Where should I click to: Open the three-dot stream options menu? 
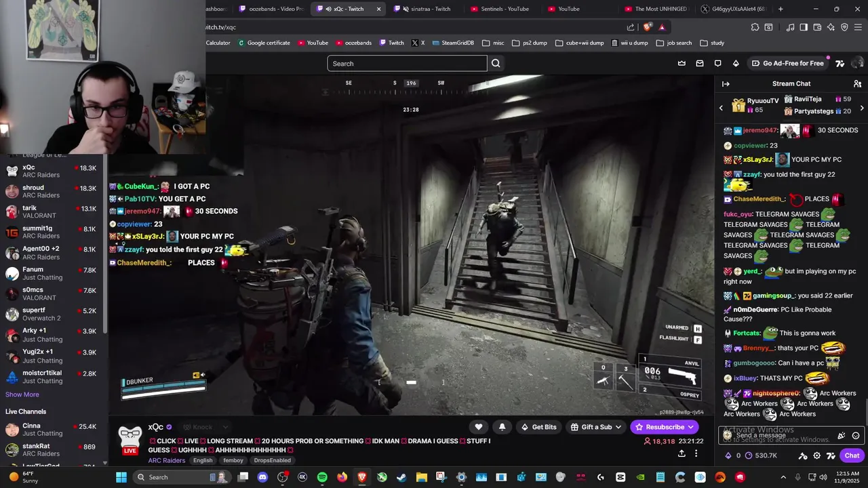coord(696,453)
